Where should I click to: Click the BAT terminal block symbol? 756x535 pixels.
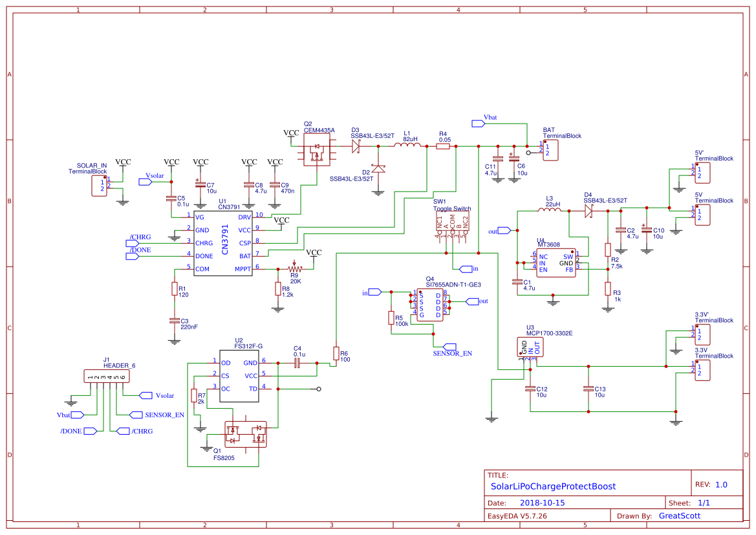click(550, 151)
